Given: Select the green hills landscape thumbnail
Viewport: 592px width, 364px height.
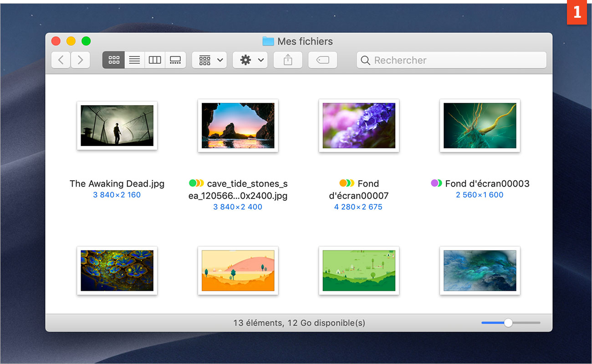Looking at the screenshot, I should pos(359,270).
